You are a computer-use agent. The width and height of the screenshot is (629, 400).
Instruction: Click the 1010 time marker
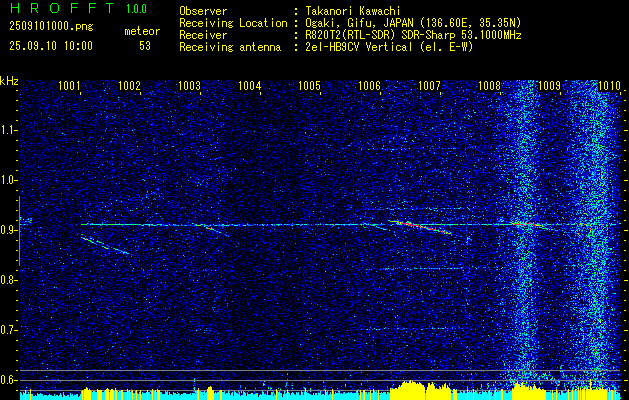[x=609, y=85]
